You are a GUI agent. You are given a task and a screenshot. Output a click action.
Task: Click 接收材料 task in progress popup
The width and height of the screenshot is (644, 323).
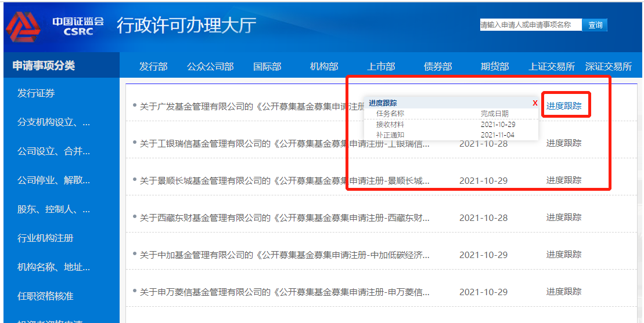tap(390, 124)
